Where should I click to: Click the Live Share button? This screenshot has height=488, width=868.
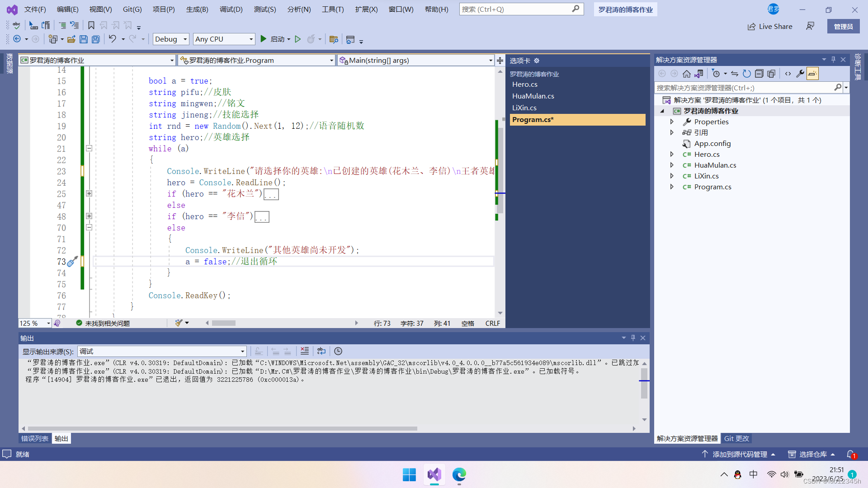click(x=770, y=26)
